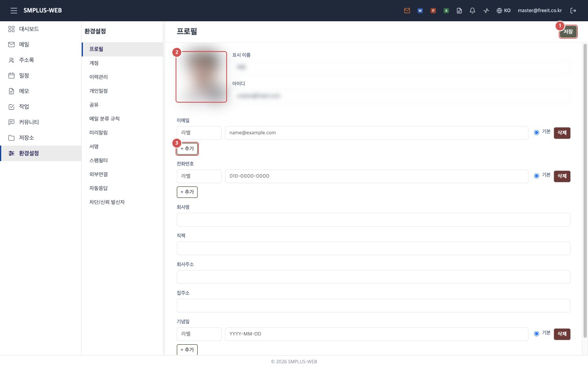Image resolution: width=588 pixels, height=368 pixels.
Task: Select 계정 settings tab
Action: (x=122, y=63)
